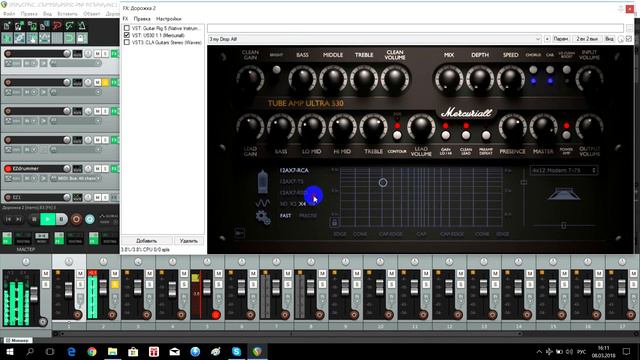Image resolution: width=640 pixels, height=360 pixels.
Task: Click the sine wave oversampling icon
Action: pos(262,203)
